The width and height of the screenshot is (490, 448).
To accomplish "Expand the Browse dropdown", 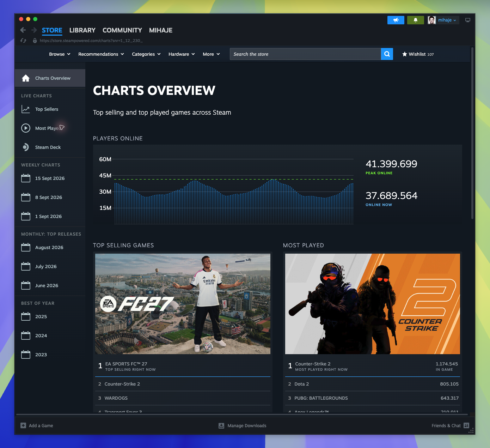I will pyautogui.click(x=60, y=54).
